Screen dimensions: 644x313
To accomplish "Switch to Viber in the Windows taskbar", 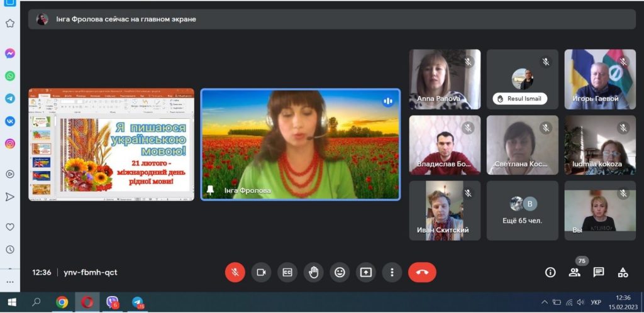I will pos(113,302).
